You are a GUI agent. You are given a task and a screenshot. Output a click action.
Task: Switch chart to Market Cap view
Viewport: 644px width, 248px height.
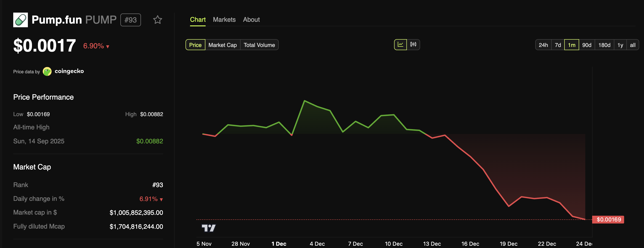click(222, 45)
